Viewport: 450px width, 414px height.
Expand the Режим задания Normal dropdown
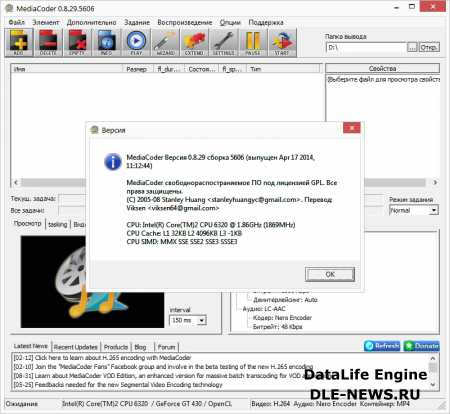point(434,210)
